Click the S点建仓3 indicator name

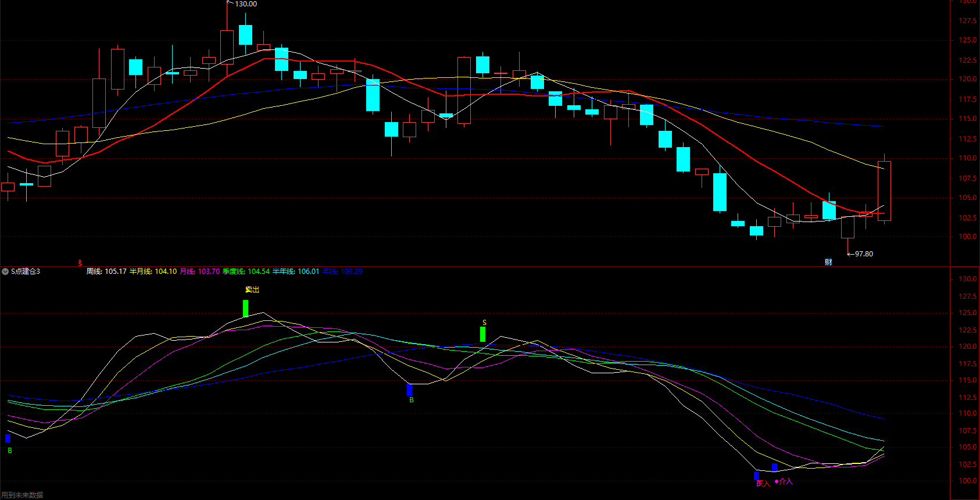(26, 272)
